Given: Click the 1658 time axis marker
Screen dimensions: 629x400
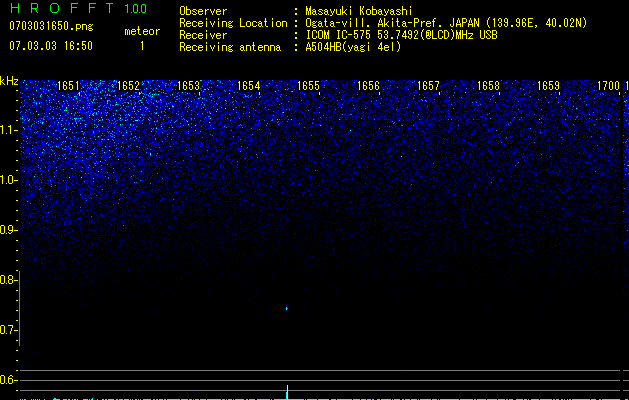Looking at the screenshot, I should (x=488, y=86).
